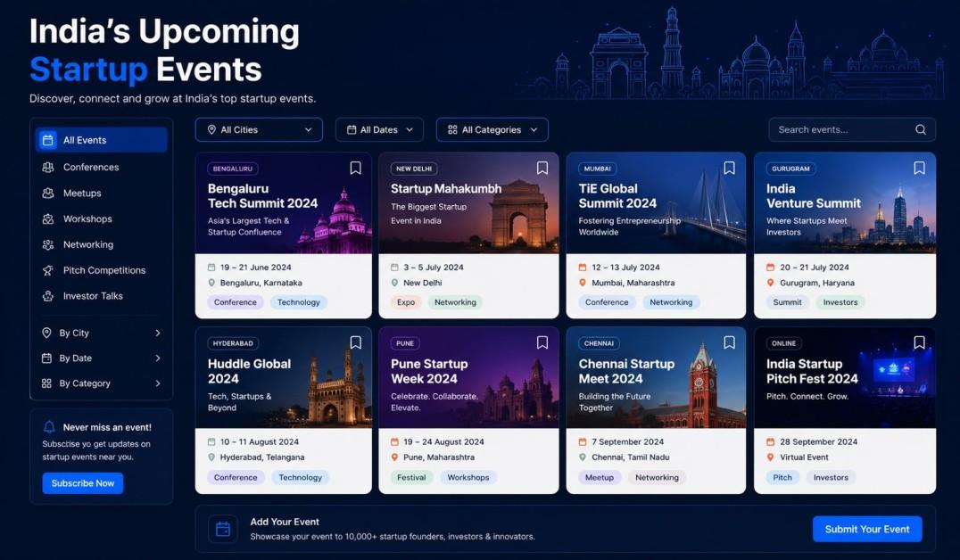Click the BENGALURU city badge
960x560 pixels.
coord(233,169)
